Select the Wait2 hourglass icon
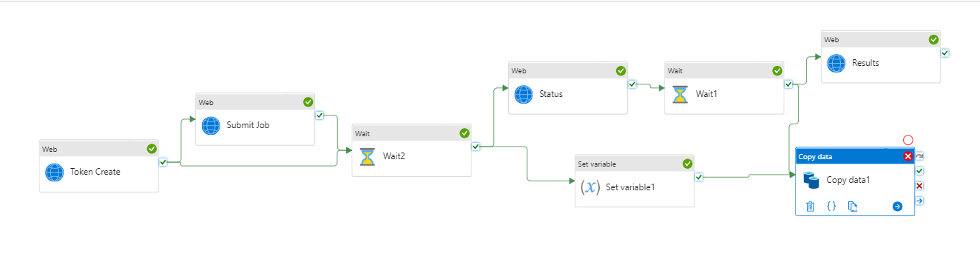The height and width of the screenshot is (268, 980). tap(368, 156)
